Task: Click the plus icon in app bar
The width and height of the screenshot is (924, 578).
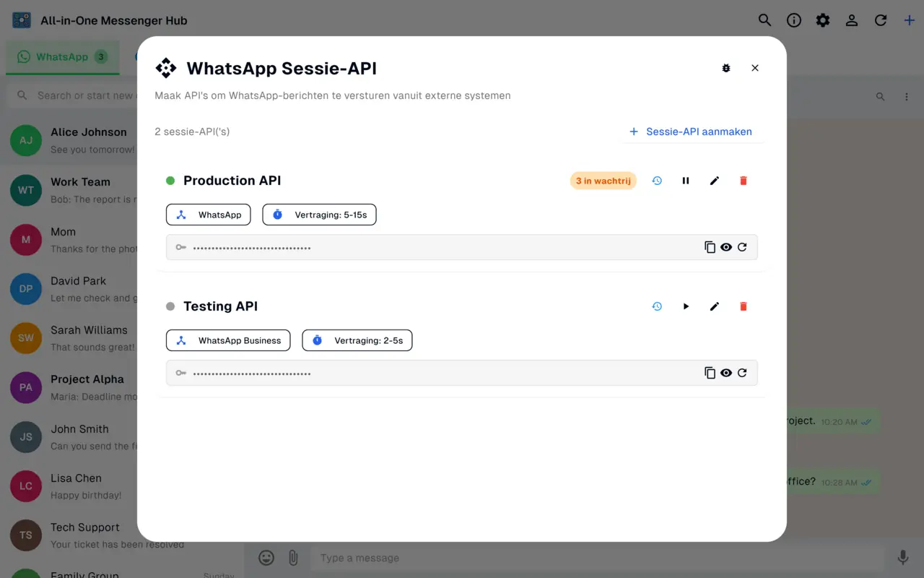Action: pyautogui.click(x=910, y=20)
